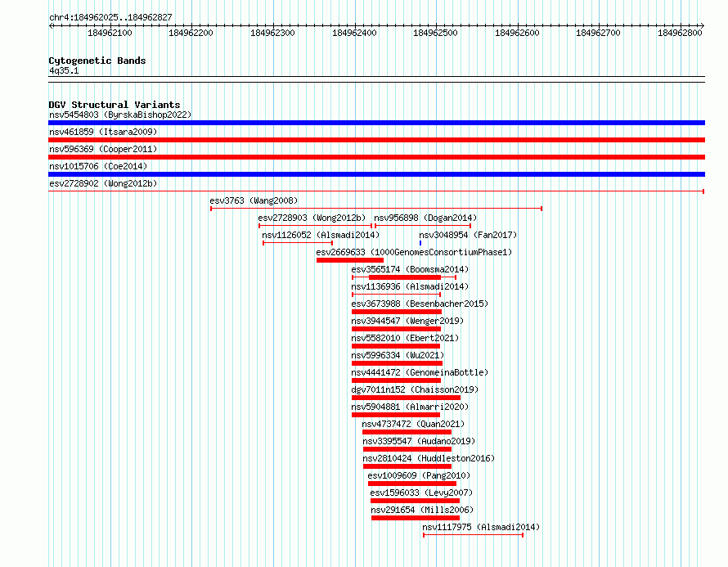Select the red bar under nsv461859
This screenshot has height=567, width=728.
(x=376, y=140)
